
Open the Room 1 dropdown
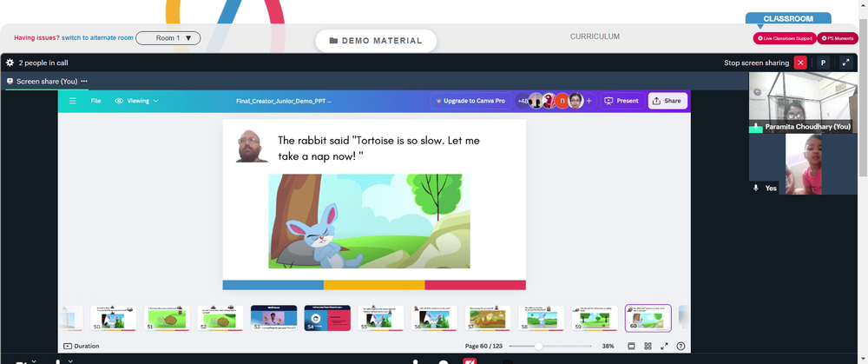168,38
